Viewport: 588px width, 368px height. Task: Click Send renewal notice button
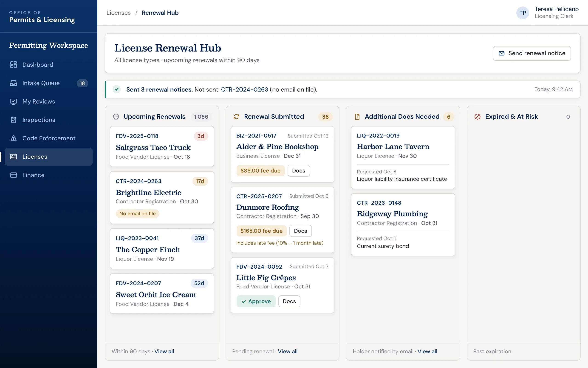(532, 53)
